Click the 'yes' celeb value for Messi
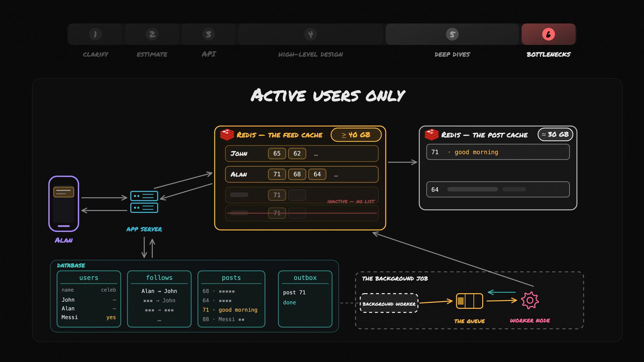 pyautogui.click(x=111, y=317)
